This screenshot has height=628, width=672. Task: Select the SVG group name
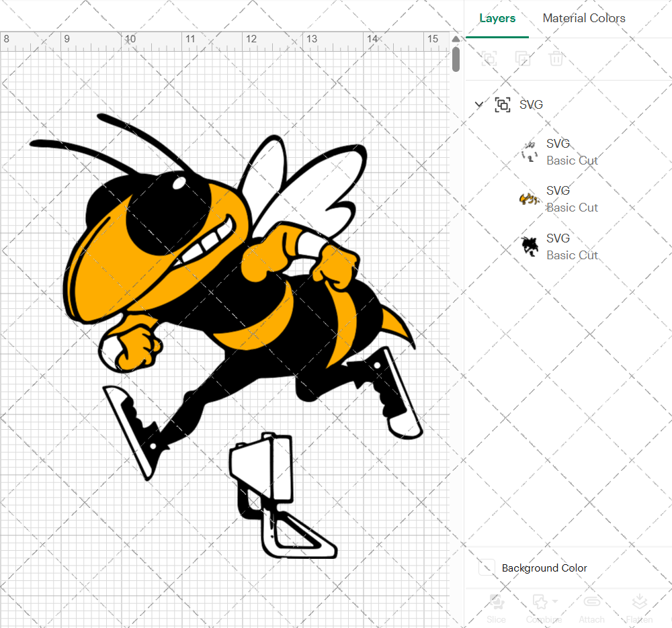tap(531, 105)
